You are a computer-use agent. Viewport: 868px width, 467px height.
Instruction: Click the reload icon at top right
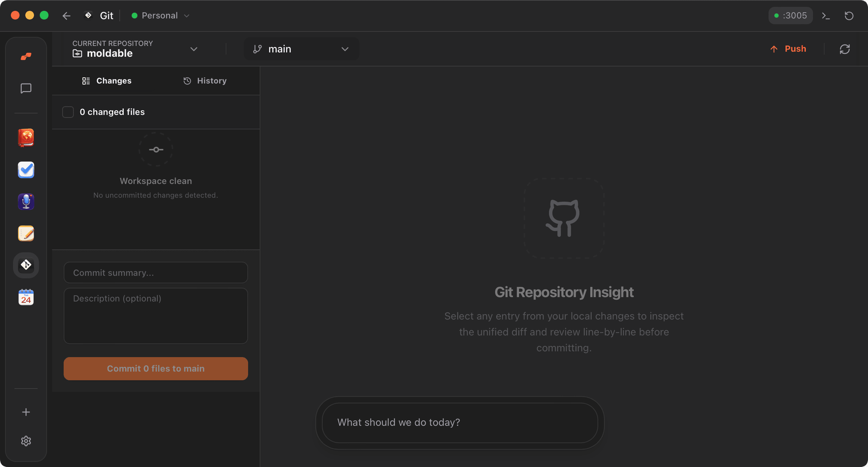click(849, 16)
